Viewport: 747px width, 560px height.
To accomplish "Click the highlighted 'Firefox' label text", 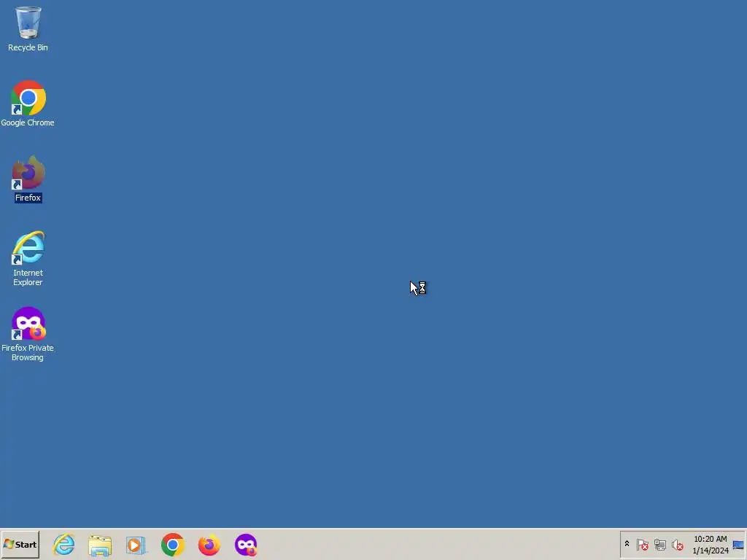I will tap(28, 198).
